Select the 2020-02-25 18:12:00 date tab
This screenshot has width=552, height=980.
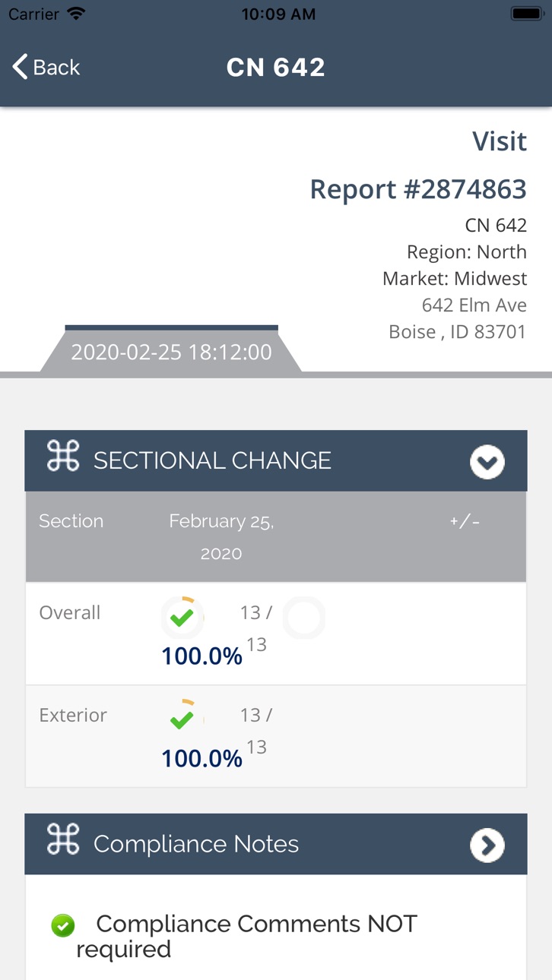point(171,352)
